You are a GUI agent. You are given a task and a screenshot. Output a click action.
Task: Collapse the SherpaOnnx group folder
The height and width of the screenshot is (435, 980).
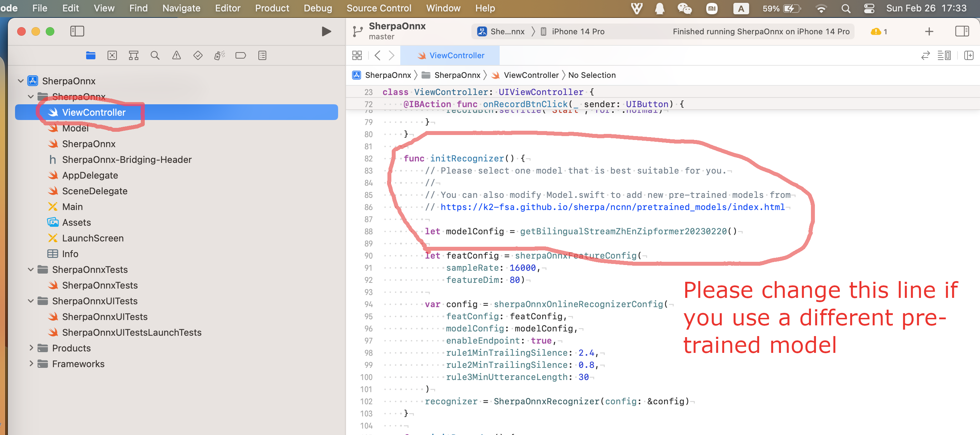click(x=31, y=96)
